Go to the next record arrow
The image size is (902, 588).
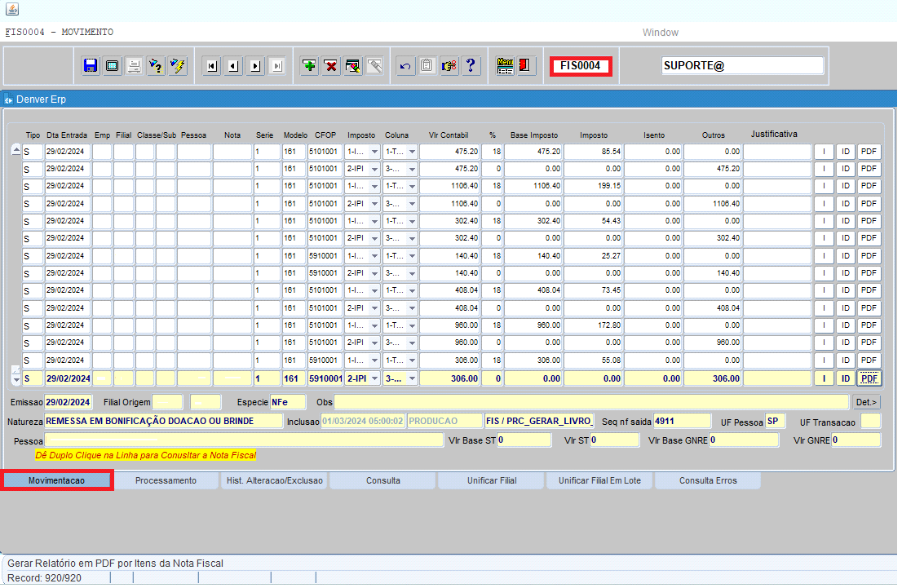(x=255, y=66)
